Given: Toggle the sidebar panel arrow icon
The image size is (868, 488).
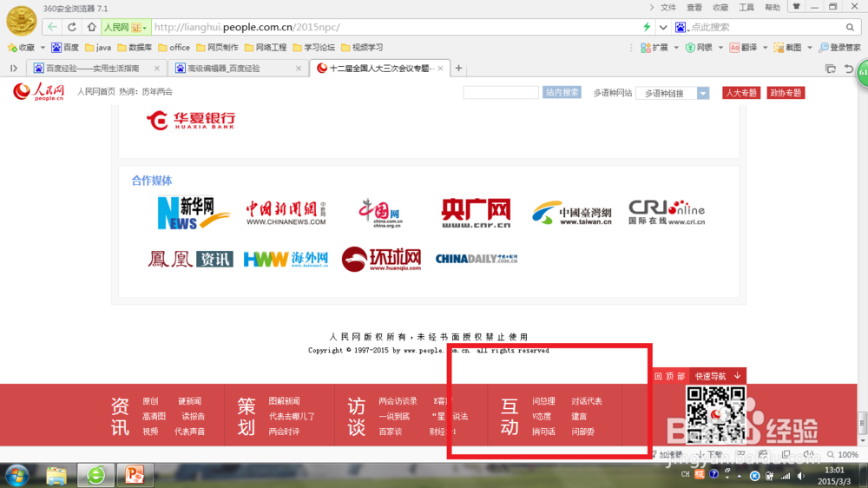Looking at the screenshot, I should [14, 68].
